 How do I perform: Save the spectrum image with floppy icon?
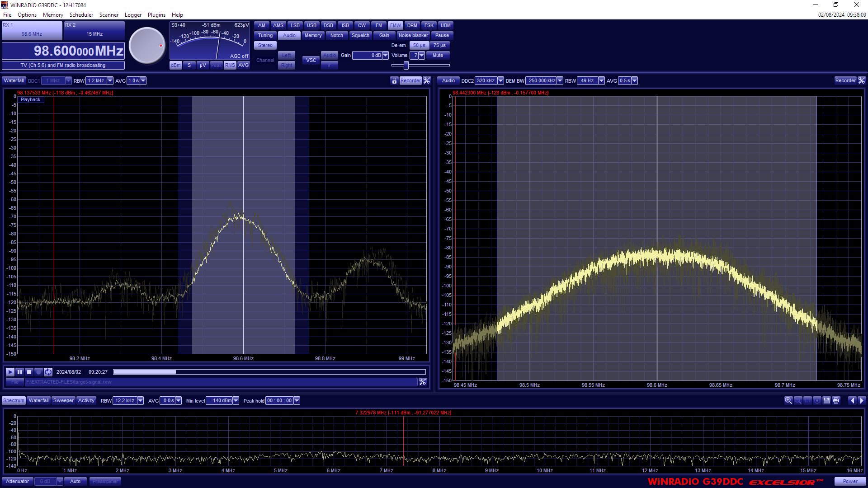click(x=827, y=400)
